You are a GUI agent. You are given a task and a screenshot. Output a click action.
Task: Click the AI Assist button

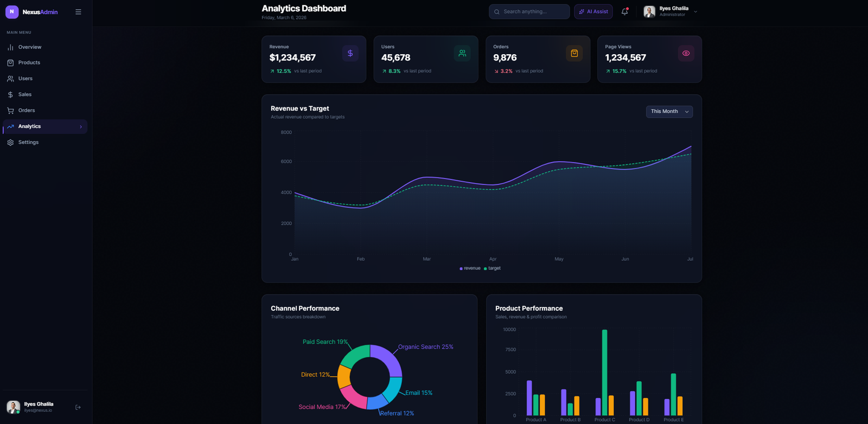[593, 11]
